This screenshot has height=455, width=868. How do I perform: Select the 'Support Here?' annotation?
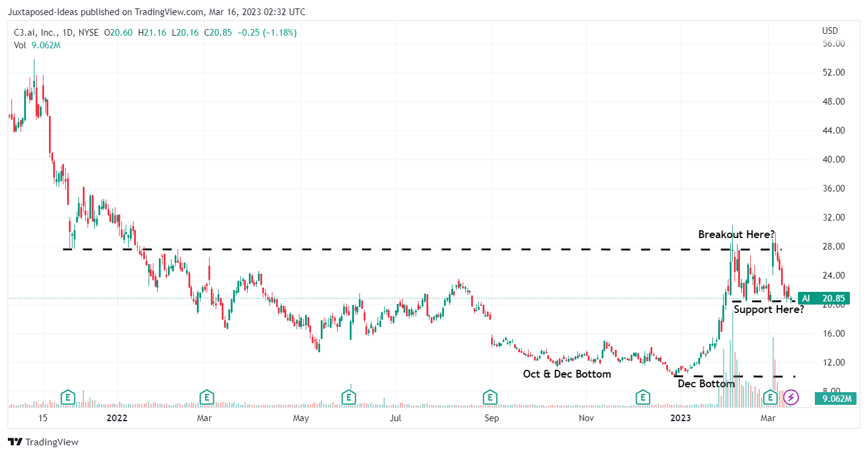(769, 309)
